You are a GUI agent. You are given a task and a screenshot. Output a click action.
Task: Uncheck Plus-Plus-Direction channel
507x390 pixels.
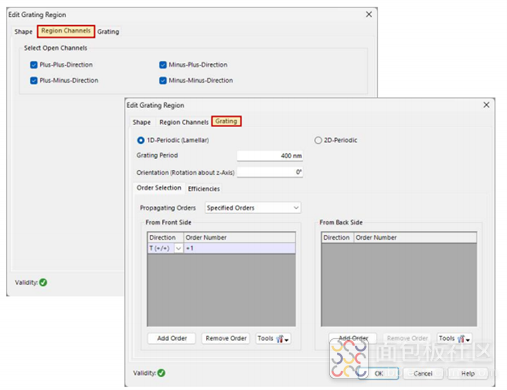click(34, 65)
